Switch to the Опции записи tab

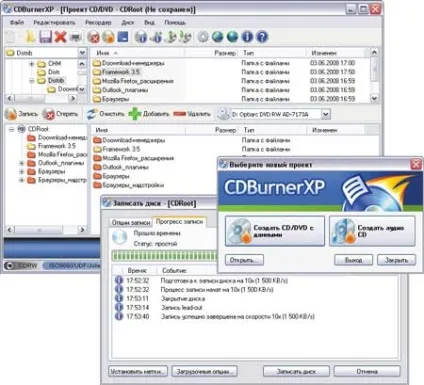click(x=131, y=222)
